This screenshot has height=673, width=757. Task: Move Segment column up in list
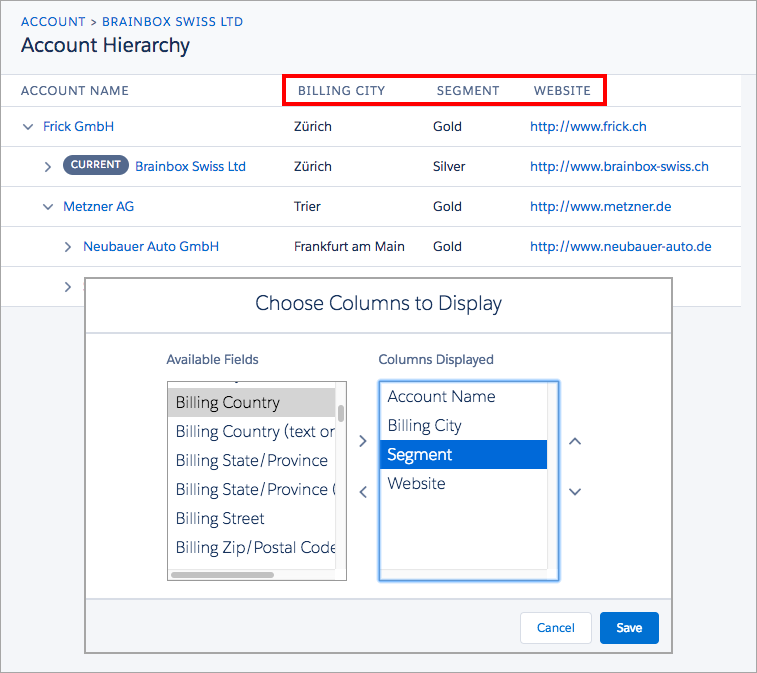[x=575, y=441]
